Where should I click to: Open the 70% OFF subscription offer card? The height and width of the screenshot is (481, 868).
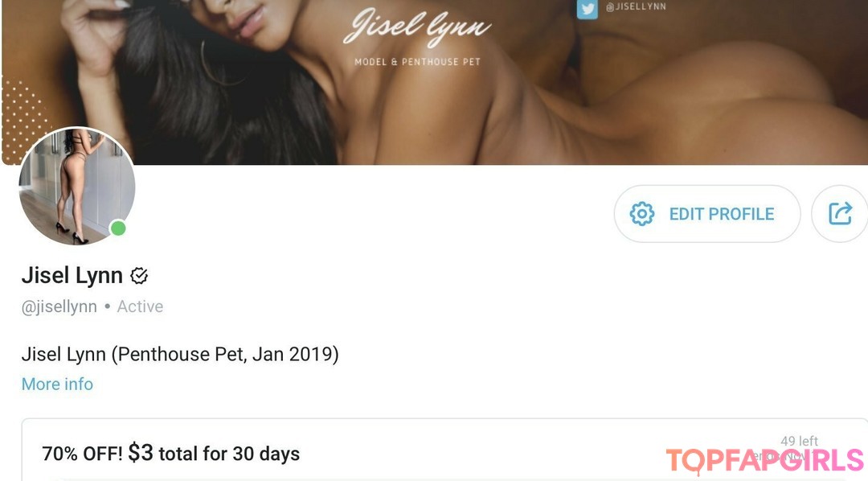click(444, 450)
